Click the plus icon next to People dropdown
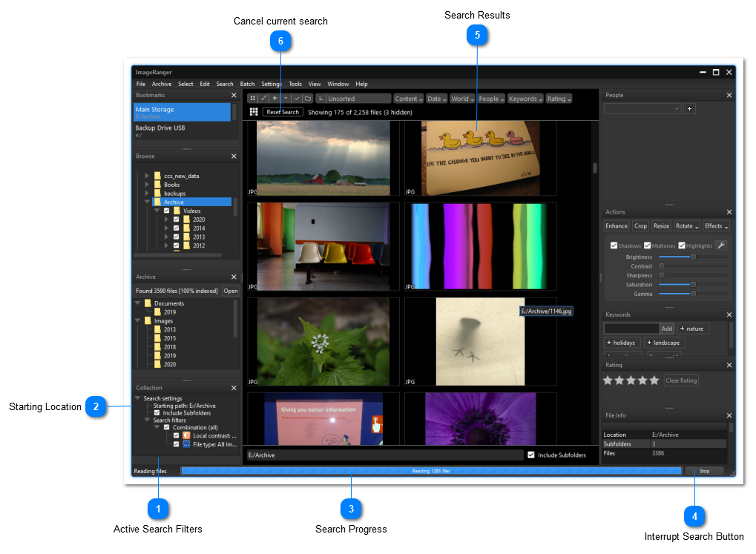The image size is (756, 554). coord(689,109)
